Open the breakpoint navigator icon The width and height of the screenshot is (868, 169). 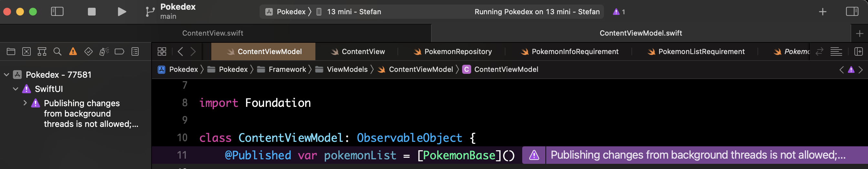click(119, 51)
